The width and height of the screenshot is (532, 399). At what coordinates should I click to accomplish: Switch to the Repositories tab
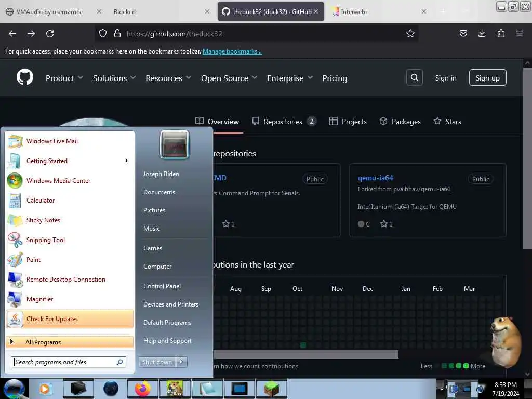284,122
